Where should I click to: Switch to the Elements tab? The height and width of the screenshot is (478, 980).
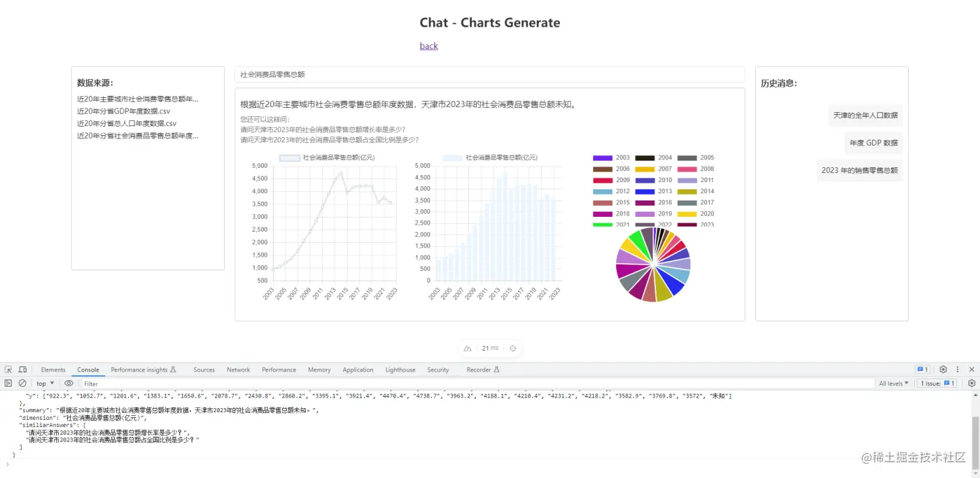tap(52, 370)
